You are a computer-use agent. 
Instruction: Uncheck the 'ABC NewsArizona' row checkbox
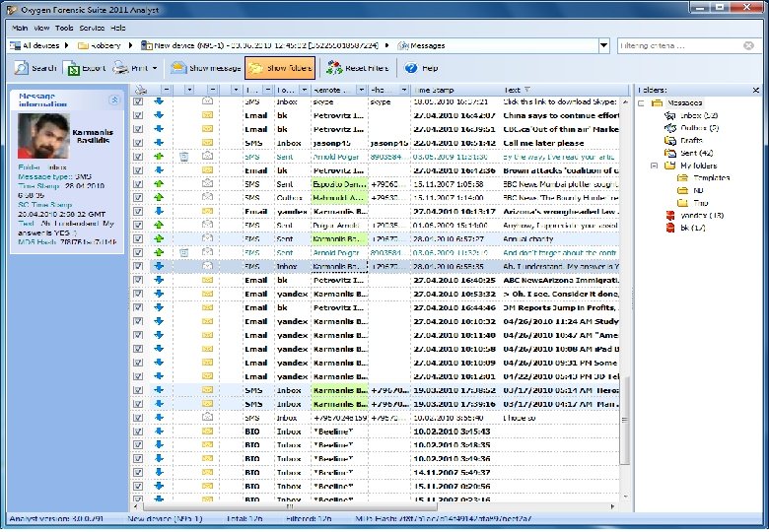click(x=138, y=280)
